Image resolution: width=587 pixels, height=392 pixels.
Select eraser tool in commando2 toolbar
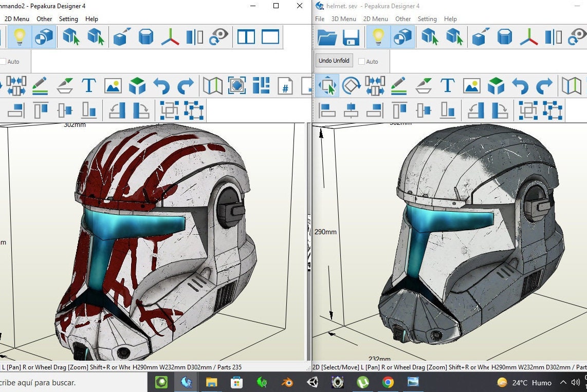coord(65,86)
